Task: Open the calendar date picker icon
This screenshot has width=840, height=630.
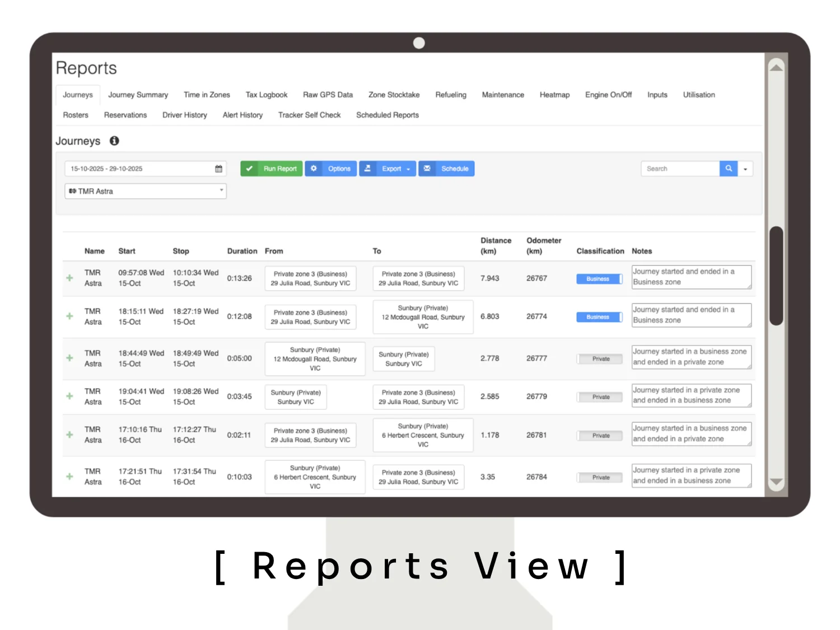Action: click(x=218, y=169)
